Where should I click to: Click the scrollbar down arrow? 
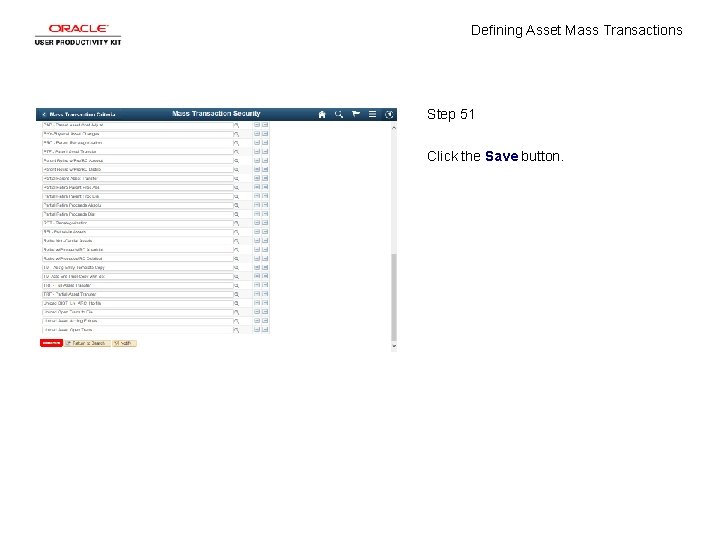(x=394, y=346)
